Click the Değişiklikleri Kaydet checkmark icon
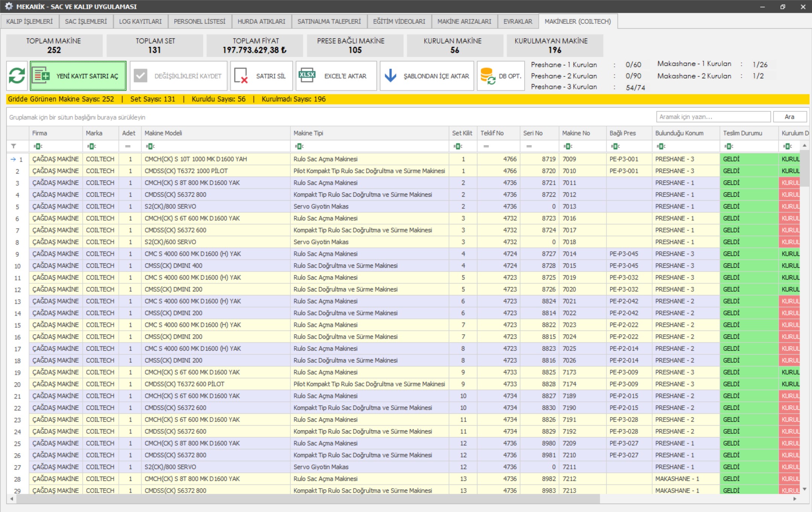The height and width of the screenshot is (512, 812). pyautogui.click(x=140, y=76)
